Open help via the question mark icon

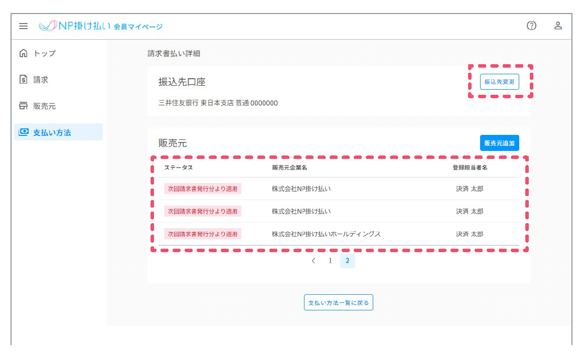[531, 26]
